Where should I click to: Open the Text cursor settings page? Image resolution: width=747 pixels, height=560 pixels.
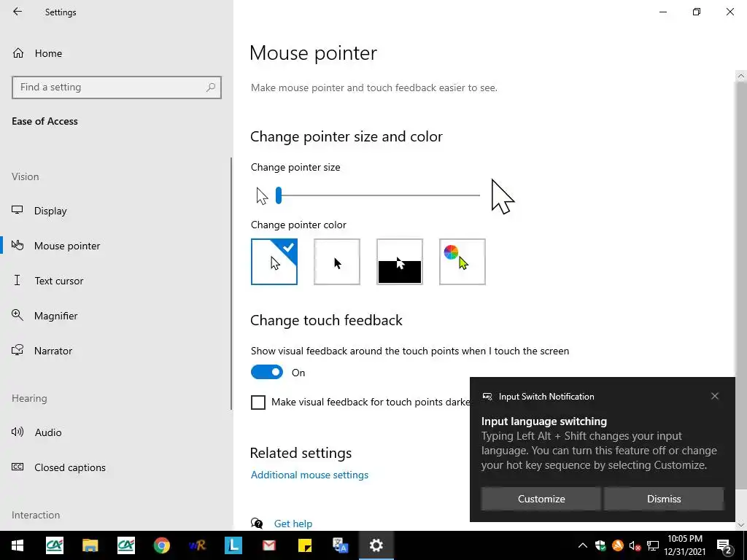click(x=58, y=281)
